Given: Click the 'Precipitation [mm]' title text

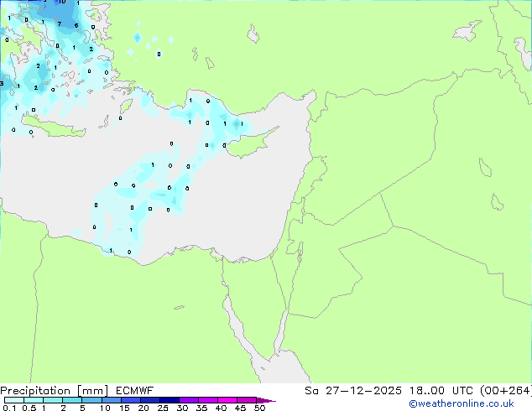Looking at the screenshot, I should [x=55, y=391].
